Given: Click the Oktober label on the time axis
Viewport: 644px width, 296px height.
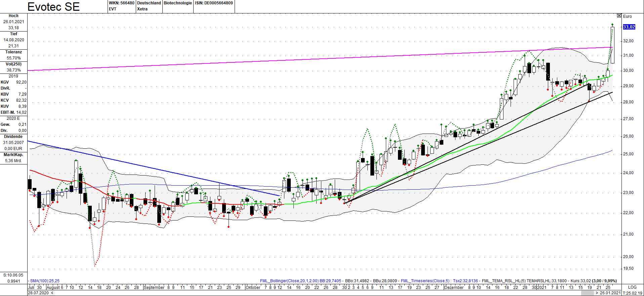Looking at the screenshot, I should (253, 287).
